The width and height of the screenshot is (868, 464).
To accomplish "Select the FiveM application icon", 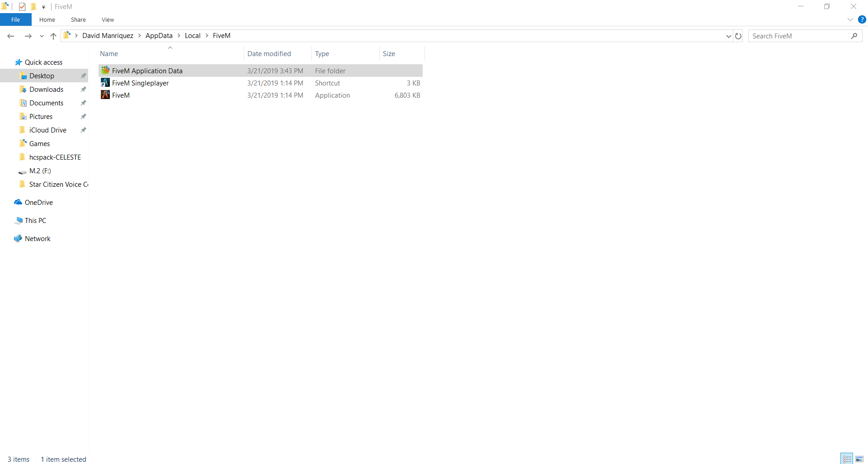I will click(105, 95).
